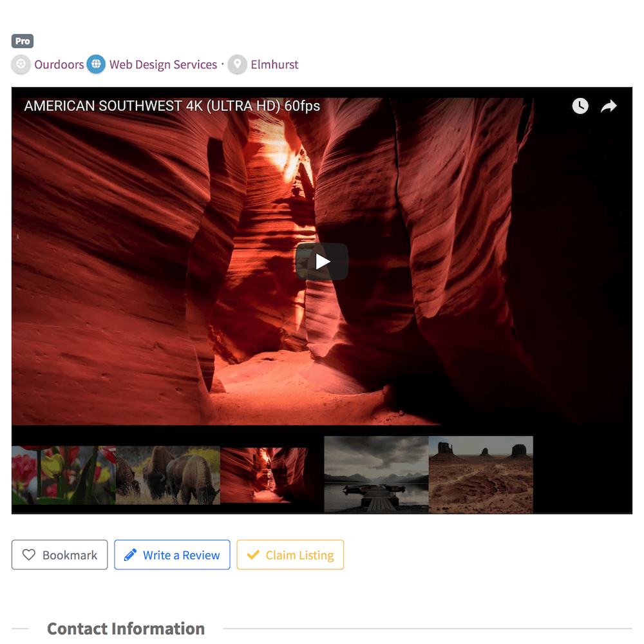Click the blue globe Web Design icon
This screenshot has height=644, width=644.
pyautogui.click(x=96, y=64)
